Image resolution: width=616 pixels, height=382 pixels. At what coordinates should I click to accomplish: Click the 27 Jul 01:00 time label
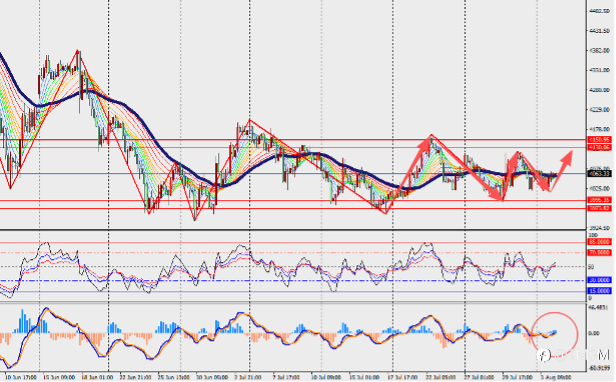click(480, 378)
